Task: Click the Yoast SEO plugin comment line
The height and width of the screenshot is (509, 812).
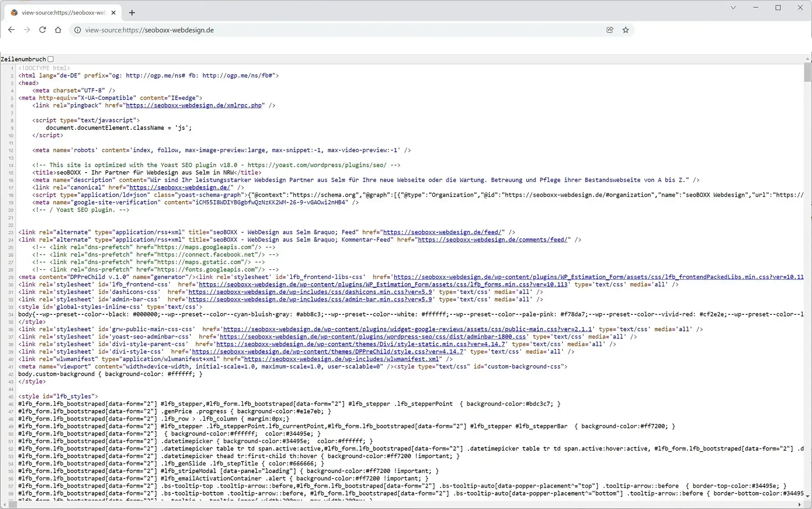Action: [216, 165]
